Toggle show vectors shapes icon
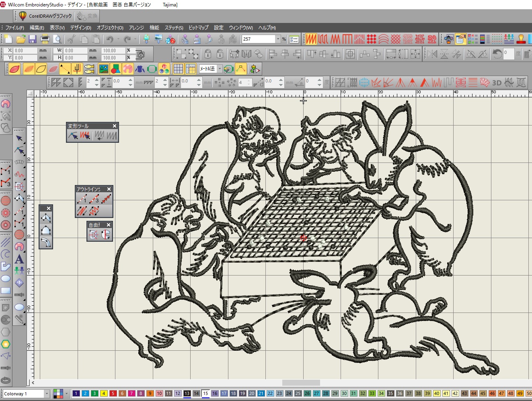The width and height of the screenshot is (532, 401). pos(116,69)
